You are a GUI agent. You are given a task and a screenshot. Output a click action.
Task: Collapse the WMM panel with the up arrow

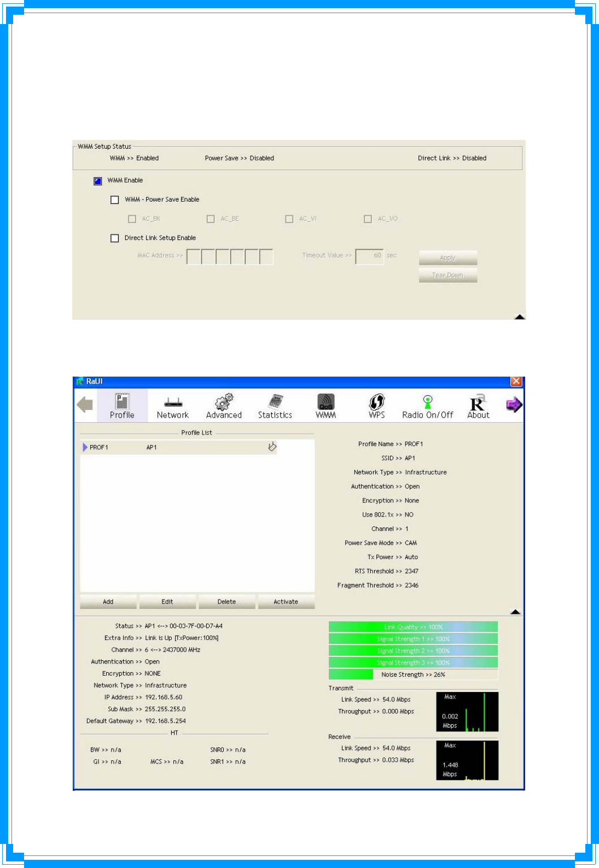(x=520, y=316)
